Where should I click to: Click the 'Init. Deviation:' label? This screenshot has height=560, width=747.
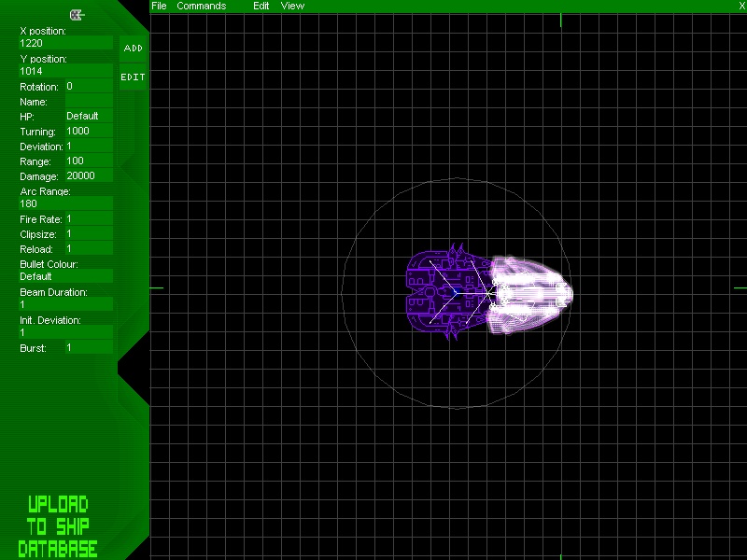50,320
